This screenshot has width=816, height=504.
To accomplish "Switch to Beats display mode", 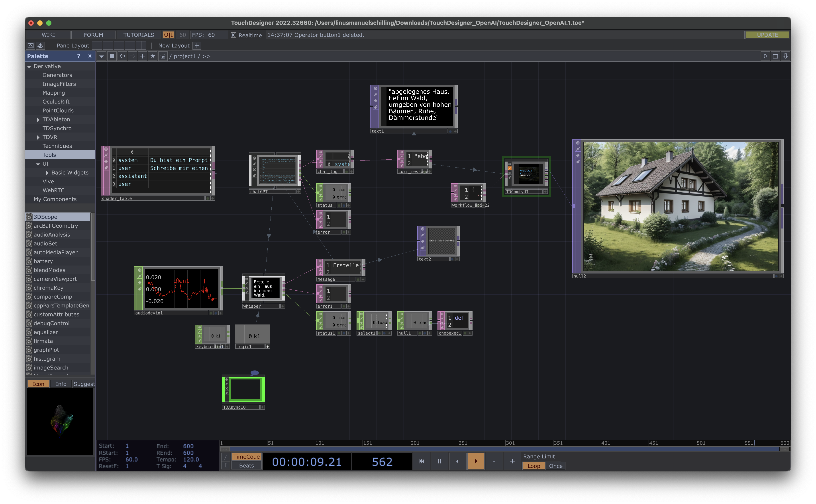I will coord(246,466).
